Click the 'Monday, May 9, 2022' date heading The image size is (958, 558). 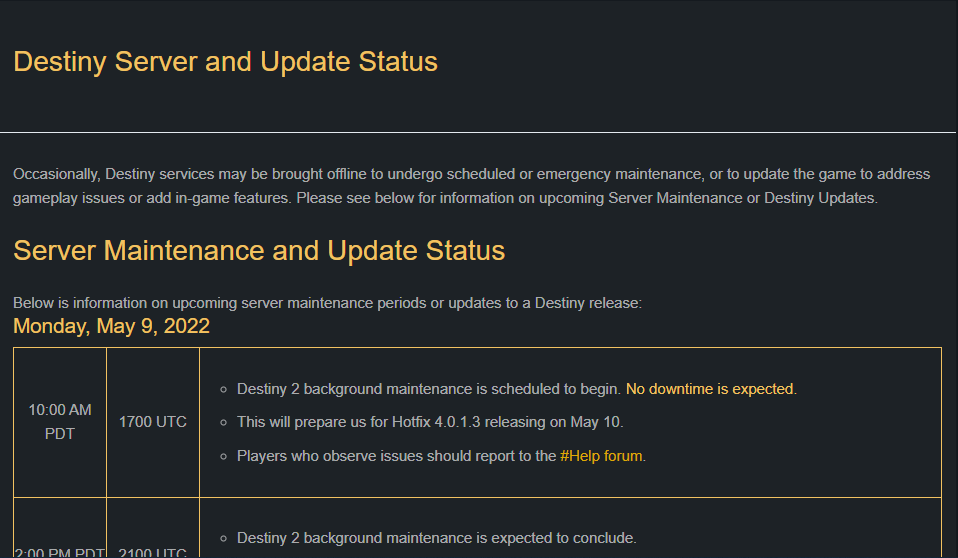[x=111, y=326]
